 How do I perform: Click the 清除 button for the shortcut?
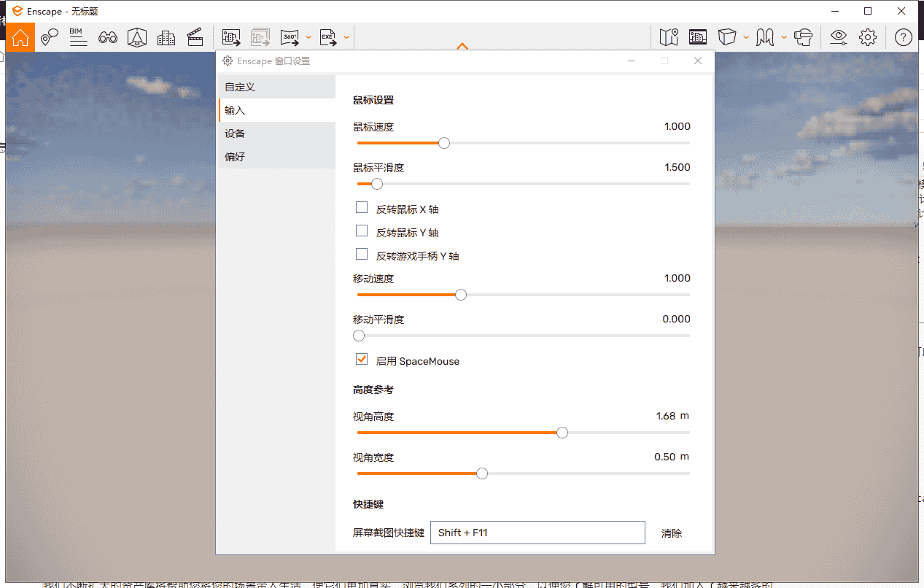pyautogui.click(x=671, y=533)
